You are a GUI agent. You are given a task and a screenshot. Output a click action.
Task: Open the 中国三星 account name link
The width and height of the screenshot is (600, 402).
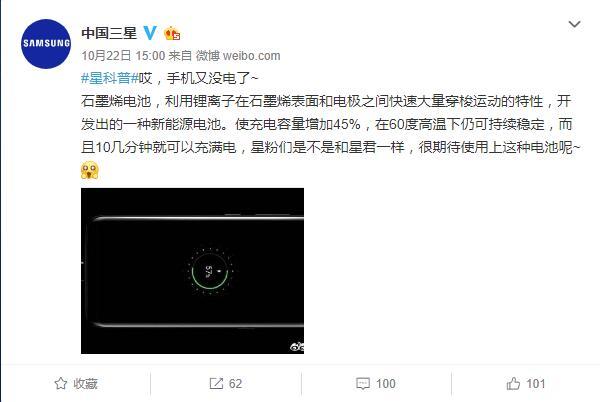(109, 33)
